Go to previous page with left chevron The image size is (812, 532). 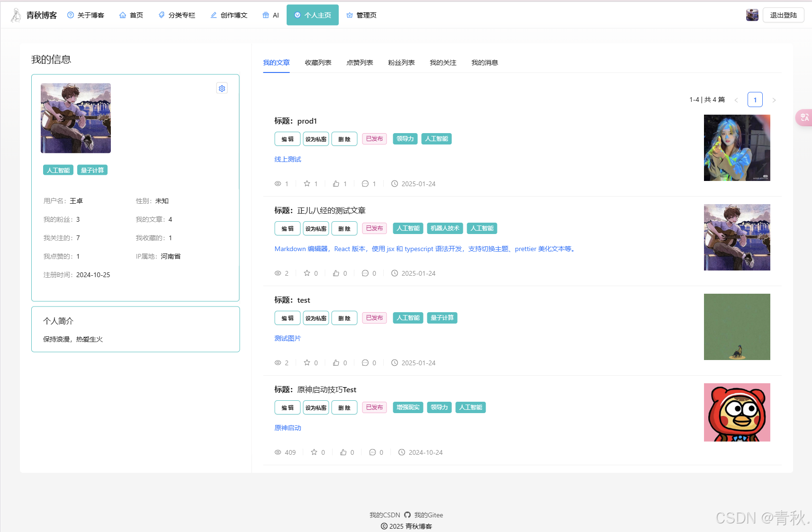(x=736, y=100)
